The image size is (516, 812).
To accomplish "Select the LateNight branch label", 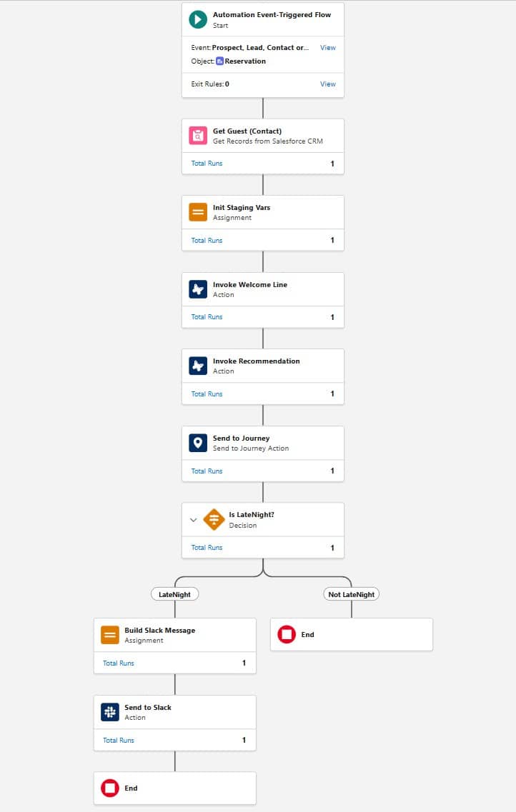I will click(x=174, y=594).
